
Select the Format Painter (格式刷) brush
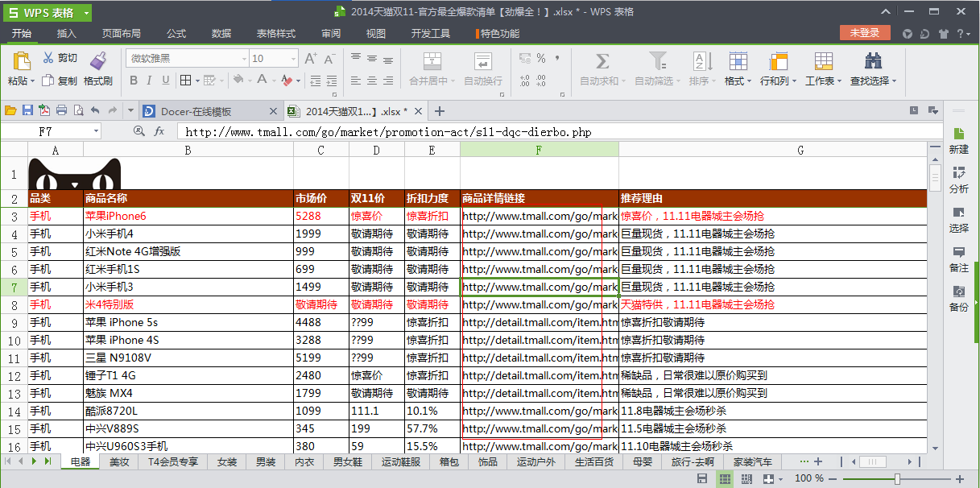98,60
